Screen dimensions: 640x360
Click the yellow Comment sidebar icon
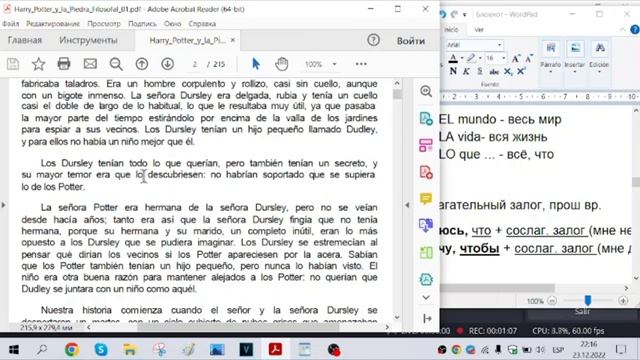pyautogui.click(x=426, y=199)
